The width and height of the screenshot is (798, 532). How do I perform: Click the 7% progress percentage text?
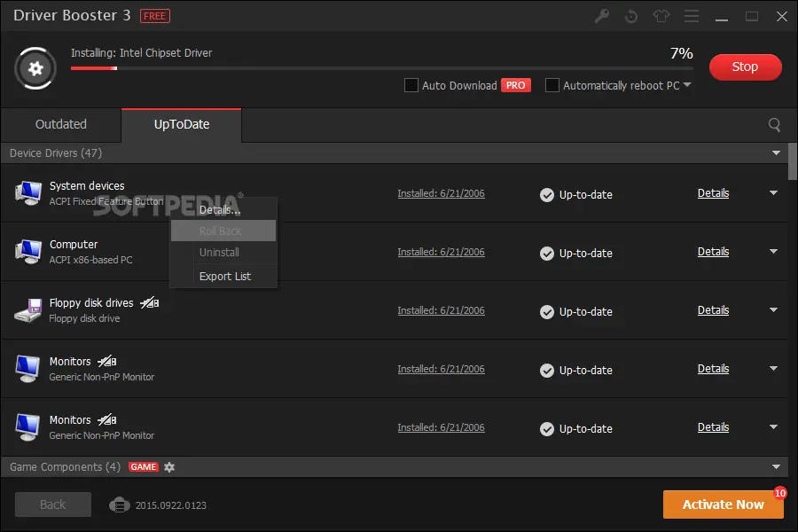[682, 53]
